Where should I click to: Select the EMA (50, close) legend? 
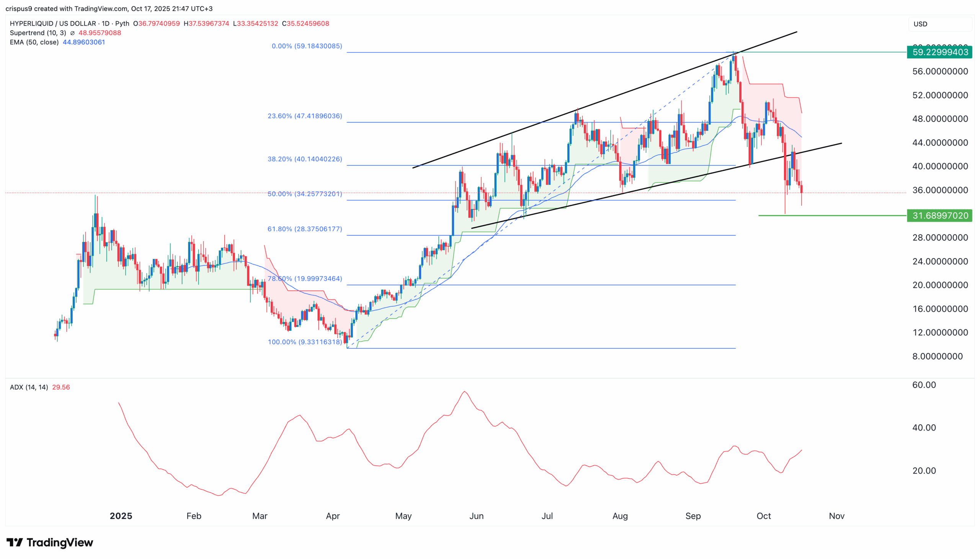coord(34,42)
